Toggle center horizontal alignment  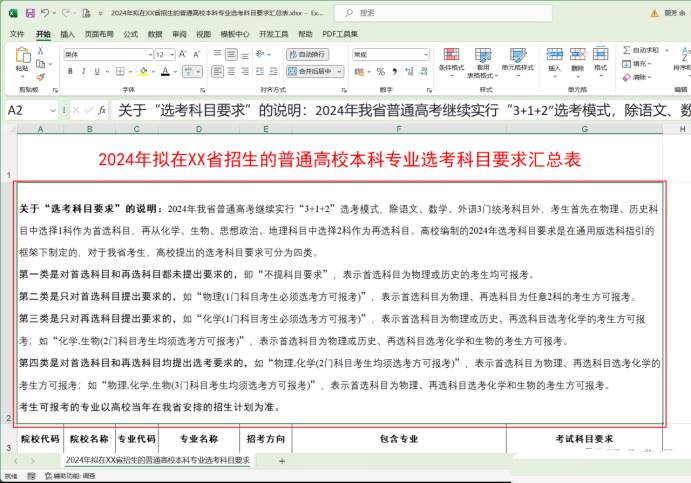[x=231, y=71]
